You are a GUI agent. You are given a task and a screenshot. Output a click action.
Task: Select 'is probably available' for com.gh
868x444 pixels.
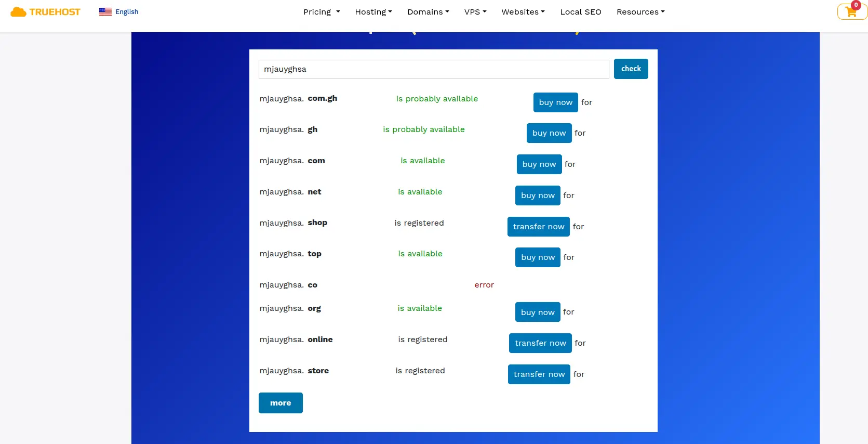[437, 99]
